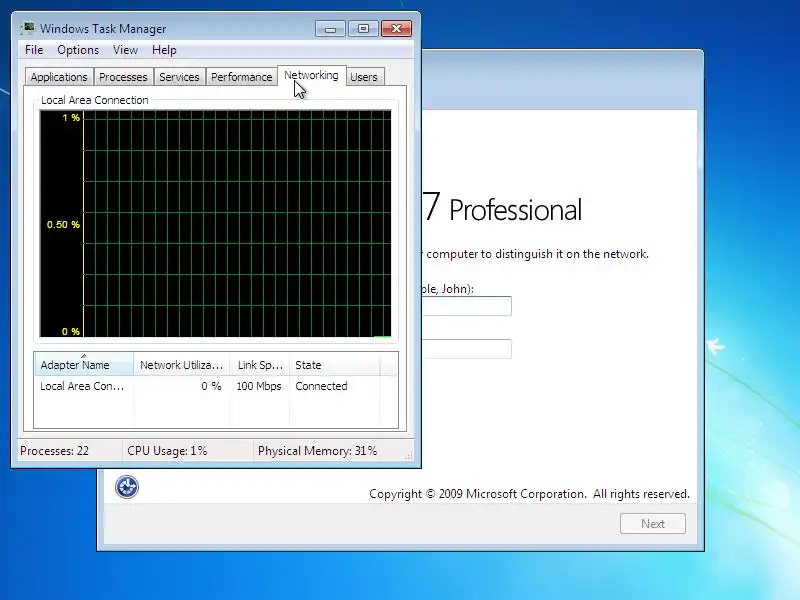
Task: Select the Networking tab
Action: click(311, 76)
